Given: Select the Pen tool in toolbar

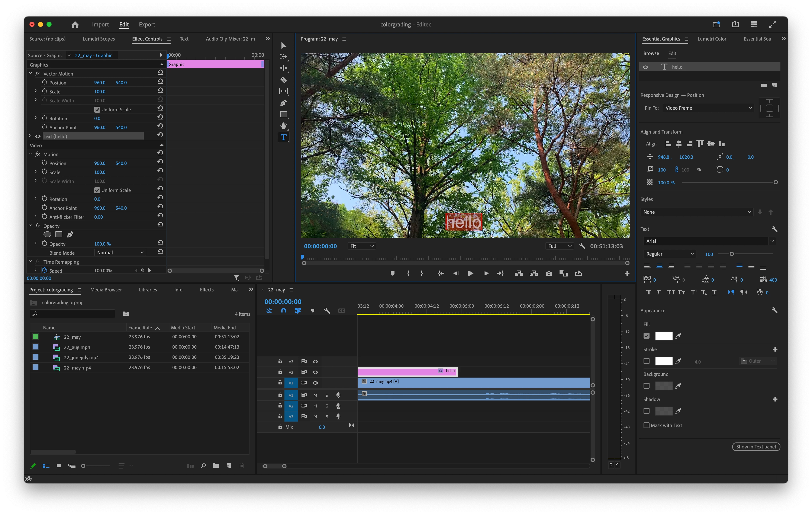Looking at the screenshot, I should pos(283,103).
